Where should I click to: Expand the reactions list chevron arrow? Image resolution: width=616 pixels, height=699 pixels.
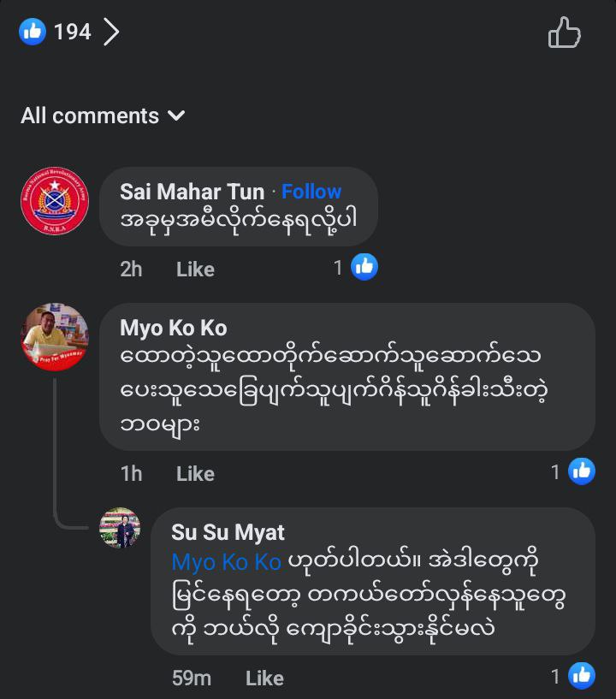point(111,33)
